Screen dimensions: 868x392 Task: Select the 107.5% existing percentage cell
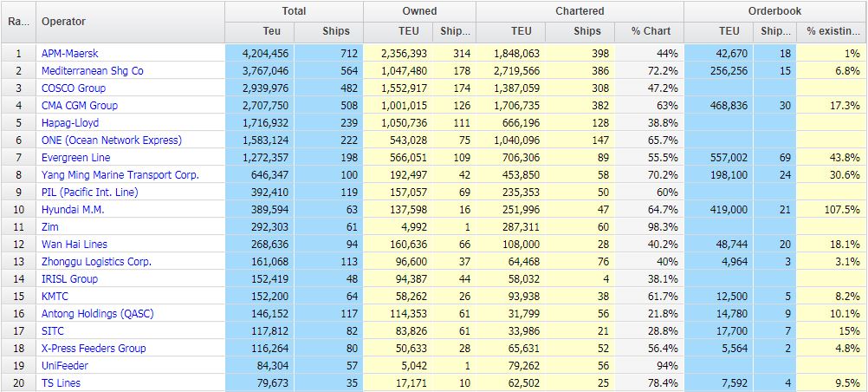tap(832, 210)
